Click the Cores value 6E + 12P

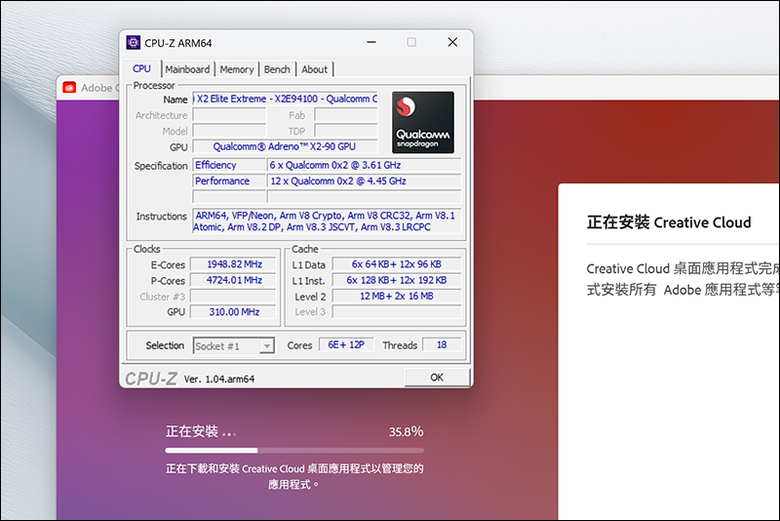(x=346, y=345)
